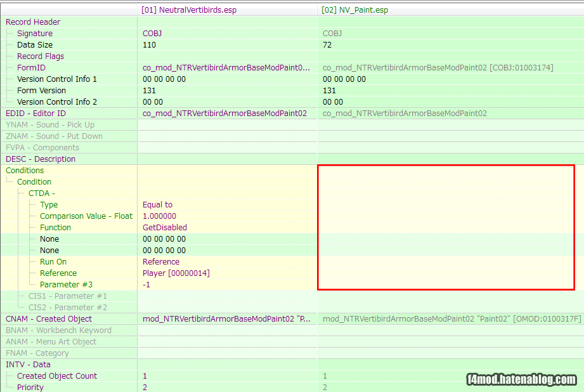
Task: Select NeutralVertibirds Created Object Count value 1
Action: click(145, 376)
